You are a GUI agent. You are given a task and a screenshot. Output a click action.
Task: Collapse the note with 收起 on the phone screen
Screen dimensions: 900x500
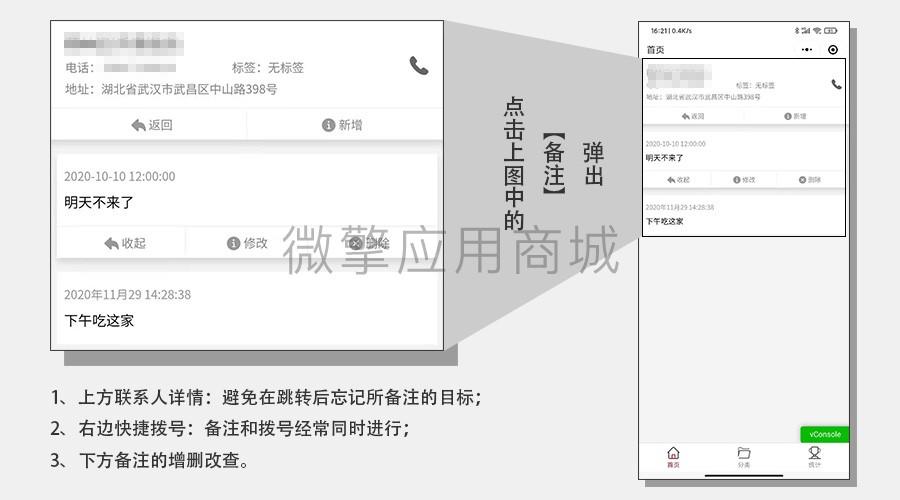pos(678,180)
